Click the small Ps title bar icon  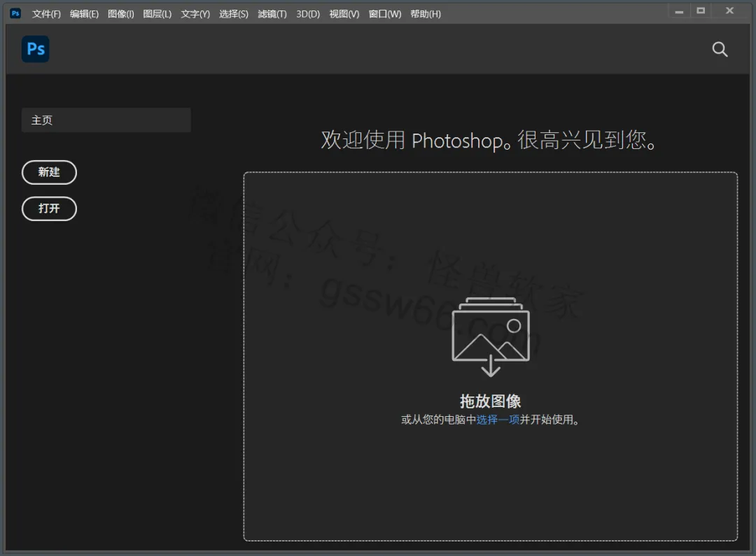15,13
